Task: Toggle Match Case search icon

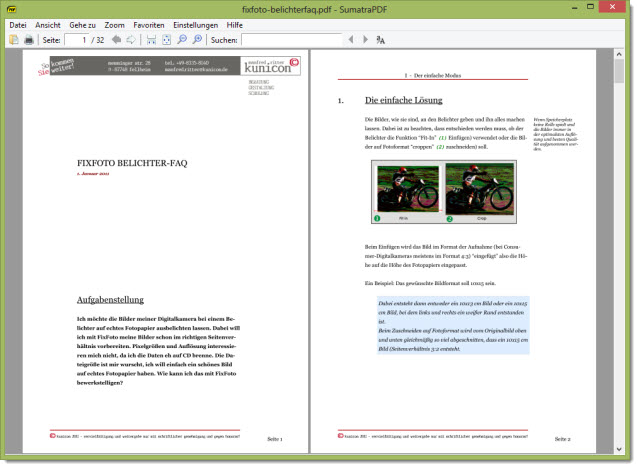Action: (380, 40)
